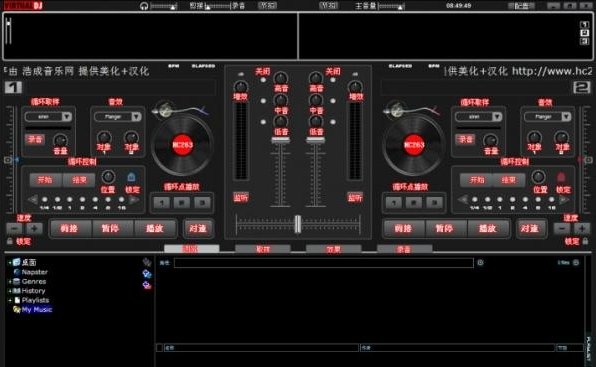The height and width of the screenshot is (367, 596).
Task: Open deck 2 Flanger effect dropdown
Action: (x=566, y=117)
